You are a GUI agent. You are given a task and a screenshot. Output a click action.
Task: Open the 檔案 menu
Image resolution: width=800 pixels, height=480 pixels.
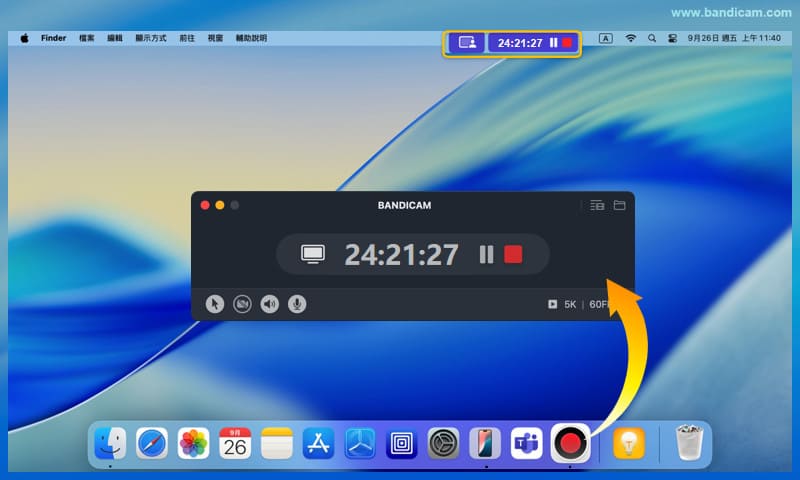(87, 38)
